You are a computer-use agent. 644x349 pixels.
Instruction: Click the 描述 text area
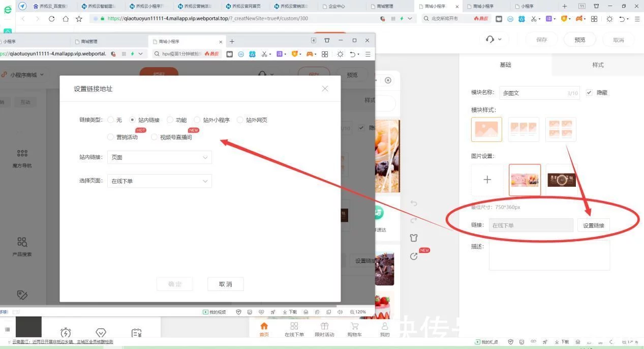tap(549, 255)
